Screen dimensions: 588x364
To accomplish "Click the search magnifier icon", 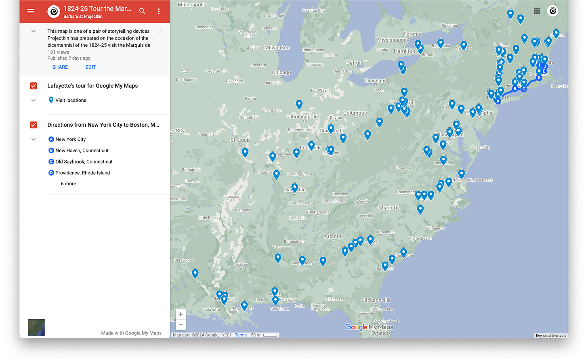I will pos(142,11).
